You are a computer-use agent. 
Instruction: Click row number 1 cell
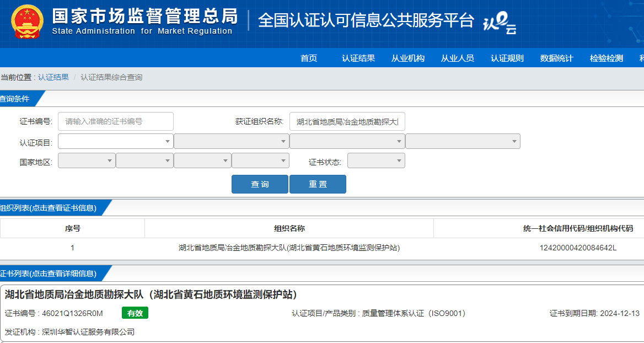coord(72,248)
